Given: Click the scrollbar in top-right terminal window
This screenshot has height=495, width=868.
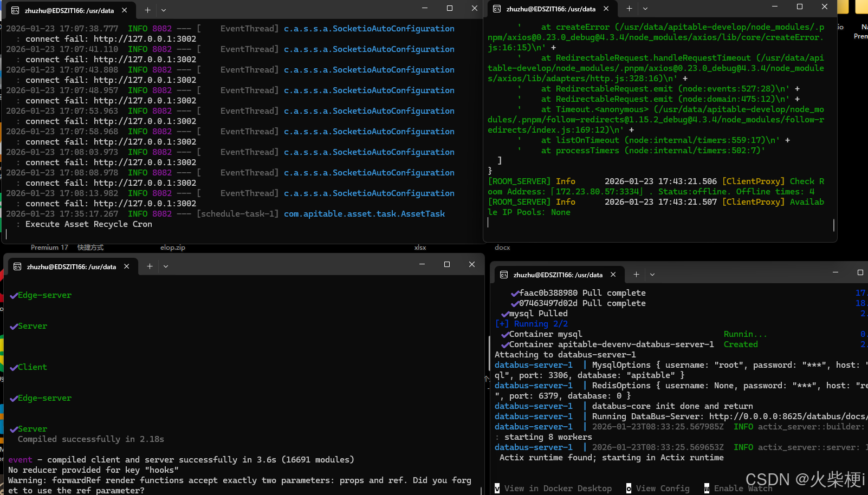Looking at the screenshot, I should coord(834,225).
